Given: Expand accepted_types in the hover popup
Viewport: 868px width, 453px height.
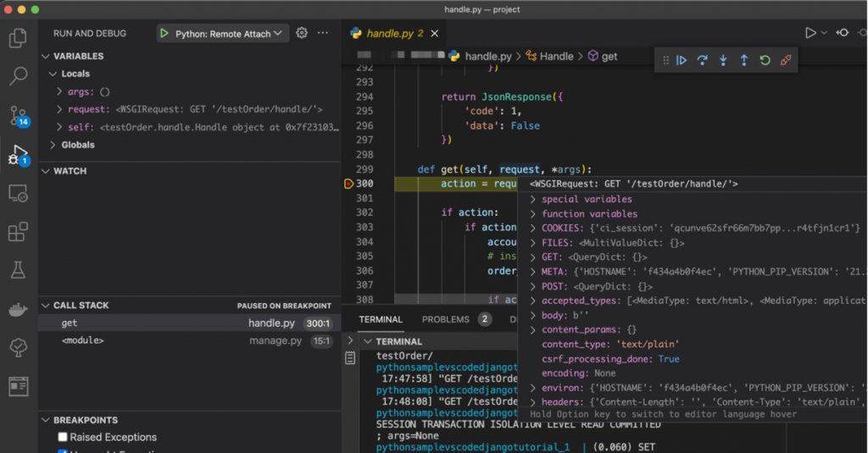Looking at the screenshot, I should pyautogui.click(x=532, y=301).
